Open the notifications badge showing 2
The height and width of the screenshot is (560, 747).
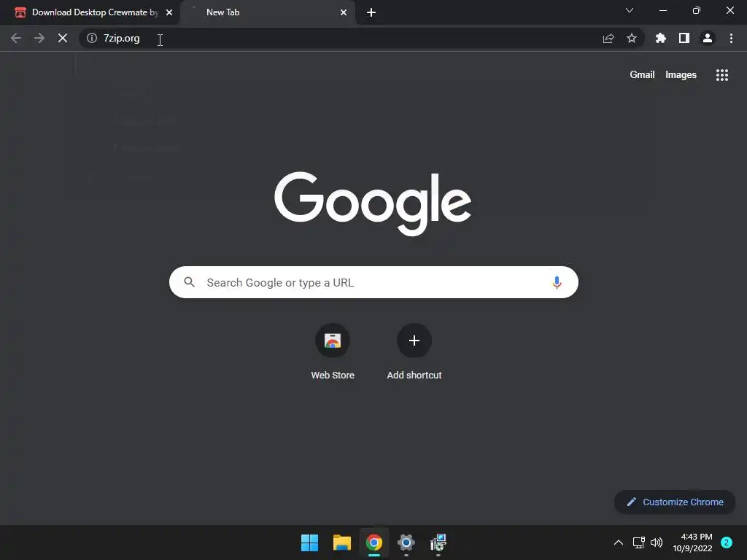coord(726,542)
